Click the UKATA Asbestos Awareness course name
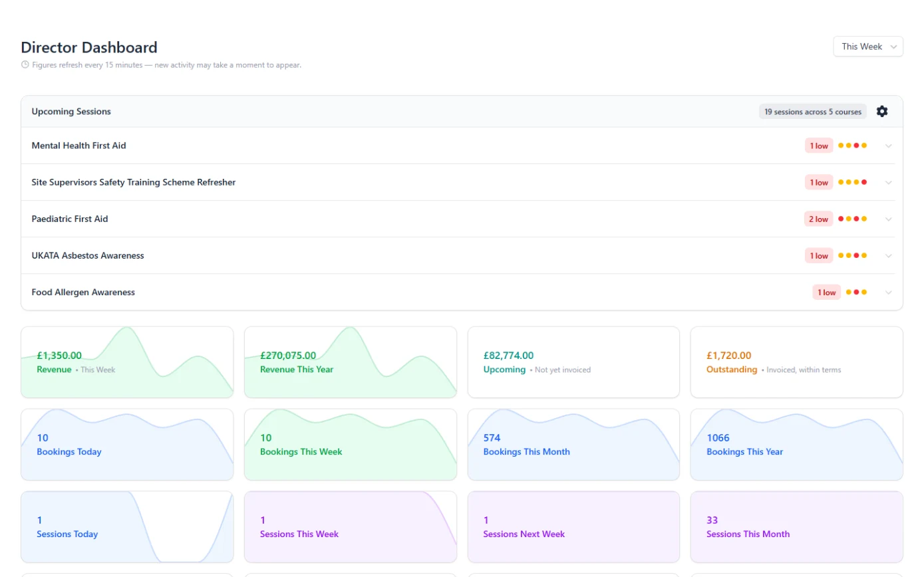924x577 pixels. pyautogui.click(x=88, y=255)
